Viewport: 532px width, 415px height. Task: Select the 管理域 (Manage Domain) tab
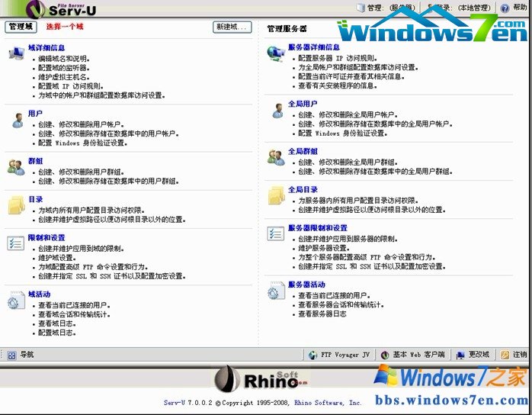(21, 27)
